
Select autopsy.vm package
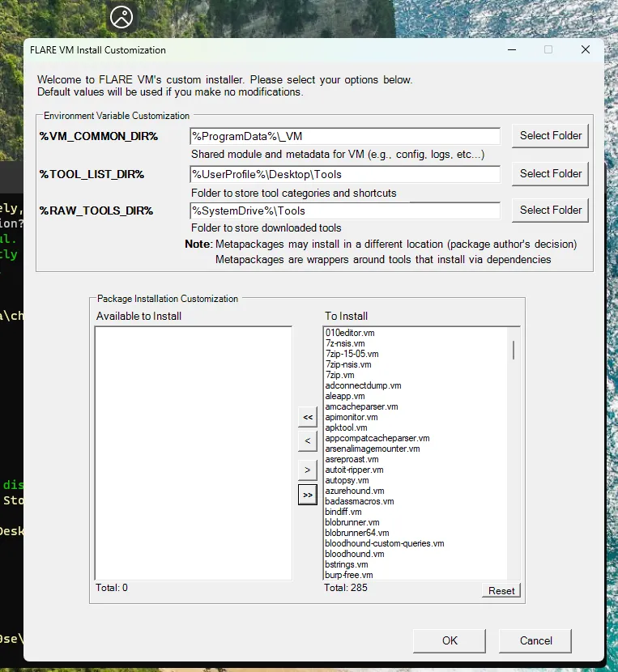click(347, 480)
